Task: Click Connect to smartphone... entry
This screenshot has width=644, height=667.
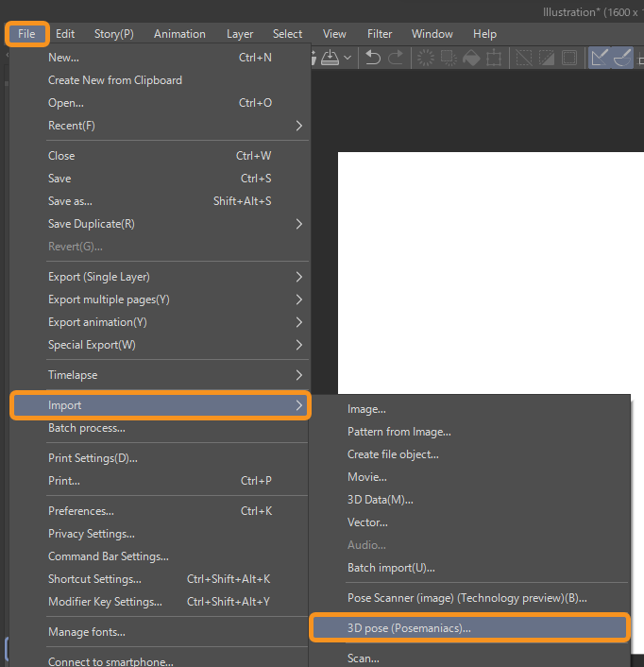Action: tap(160, 661)
